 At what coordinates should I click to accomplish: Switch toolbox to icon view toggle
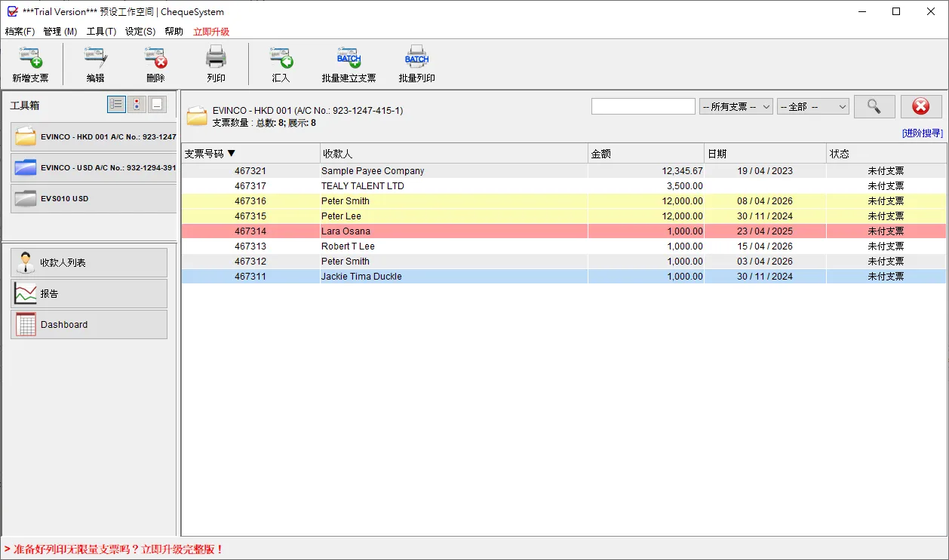point(137,105)
